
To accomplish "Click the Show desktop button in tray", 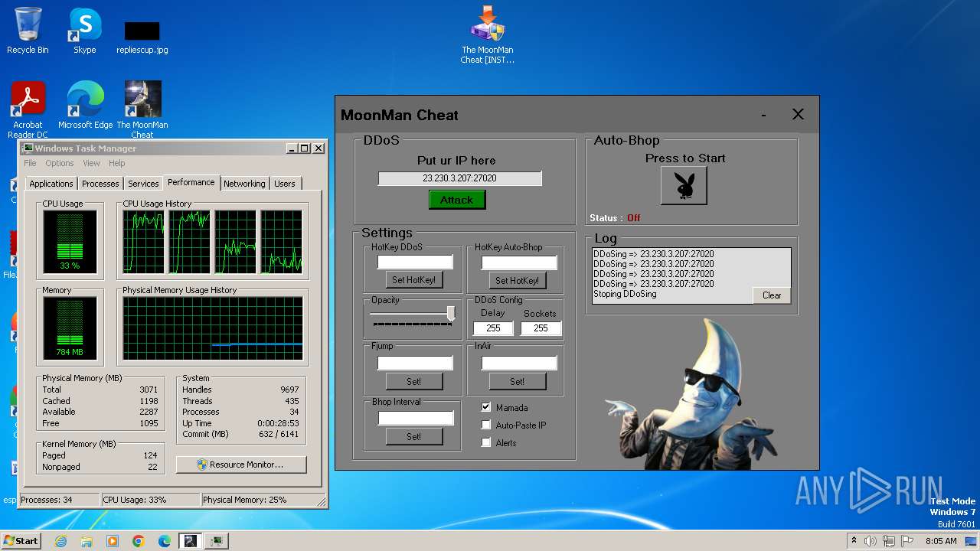I will point(972,541).
